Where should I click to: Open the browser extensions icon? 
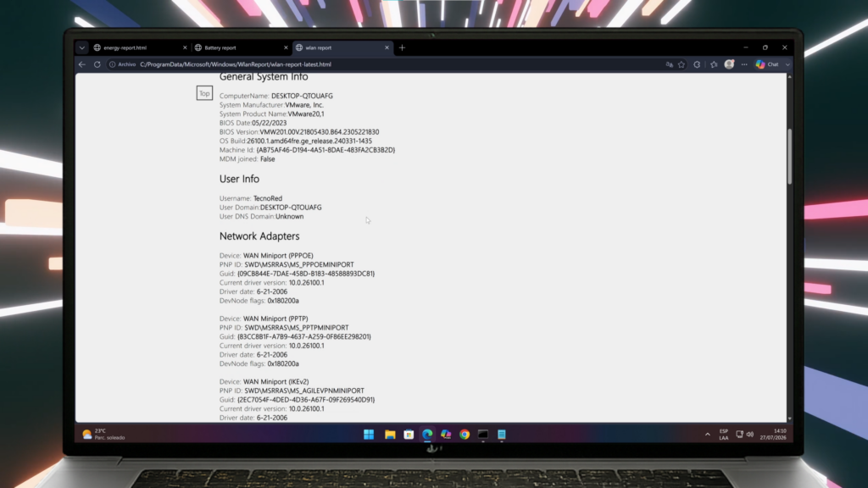click(x=698, y=64)
